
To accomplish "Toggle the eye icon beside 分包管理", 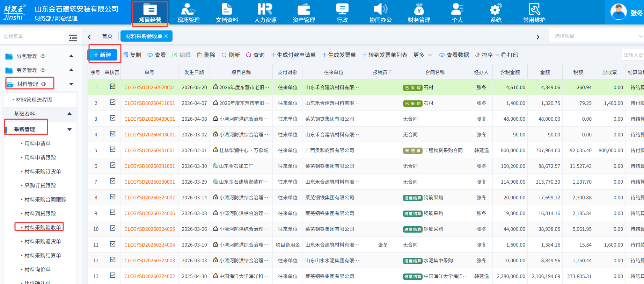I will 43,56.
